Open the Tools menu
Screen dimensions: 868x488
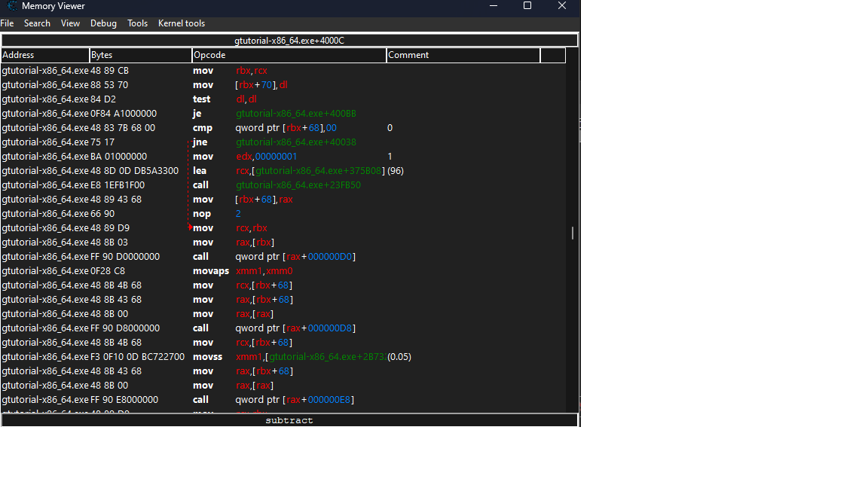(x=137, y=23)
